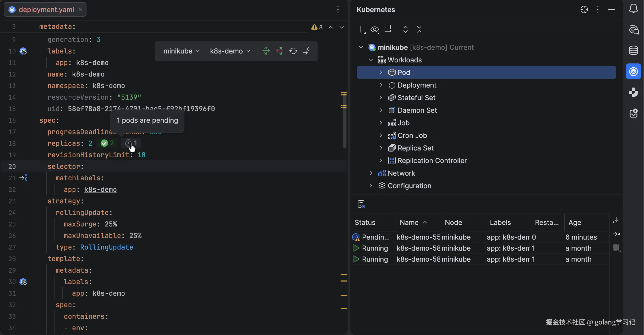Click the reload-from-cluster refresh icon
Viewport: 644px width, 335px height.
tap(293, 51)
